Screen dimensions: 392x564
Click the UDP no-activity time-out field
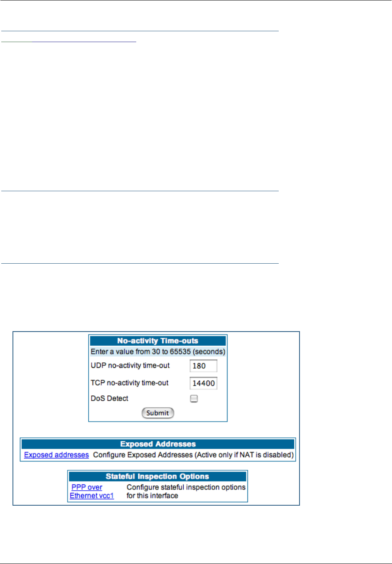click(x=204, y=366)
